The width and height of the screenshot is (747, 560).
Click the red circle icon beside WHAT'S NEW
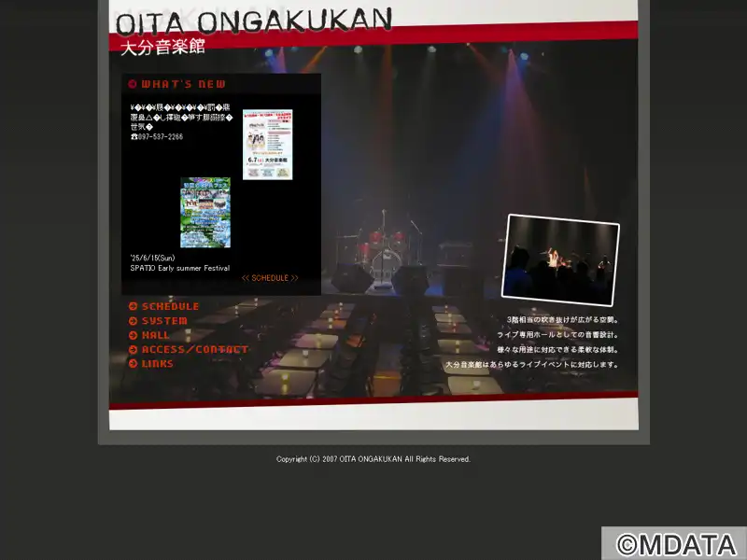point(133,84)
